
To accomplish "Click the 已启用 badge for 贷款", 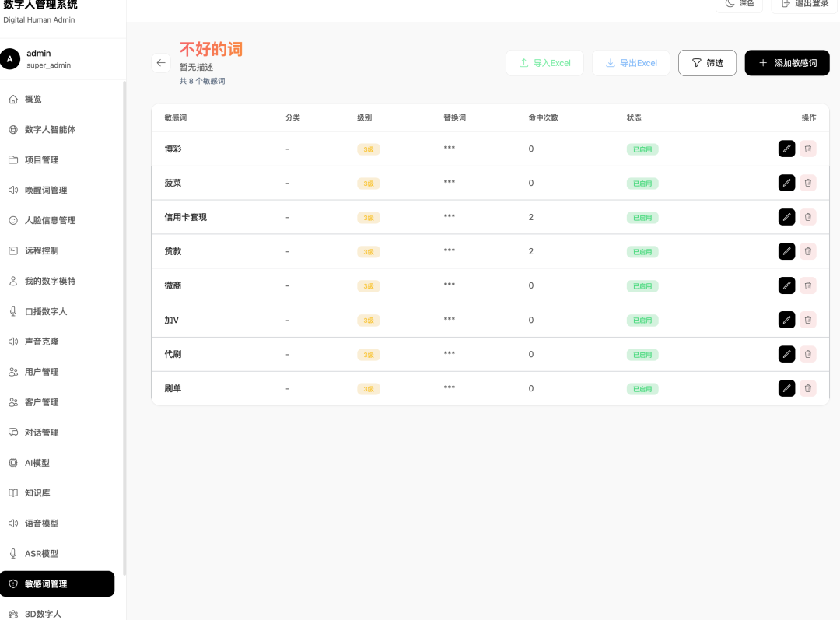I will click(642, 252).
